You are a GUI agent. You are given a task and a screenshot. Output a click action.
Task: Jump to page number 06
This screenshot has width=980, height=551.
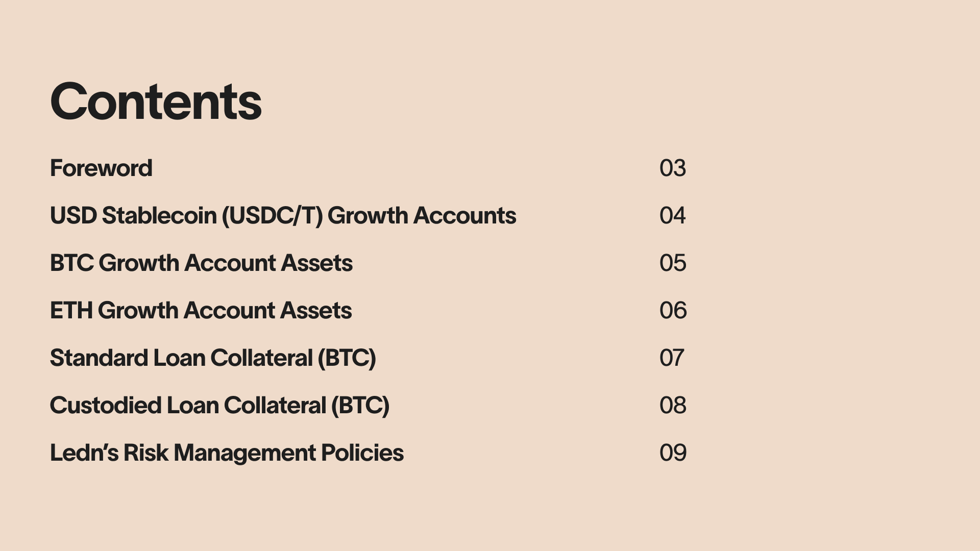pyautogui.click(x=673, y=310)
